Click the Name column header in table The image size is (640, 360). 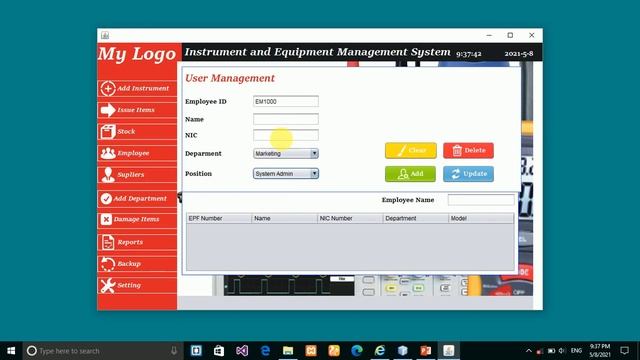pyautogui.click(x=284, y=218)
